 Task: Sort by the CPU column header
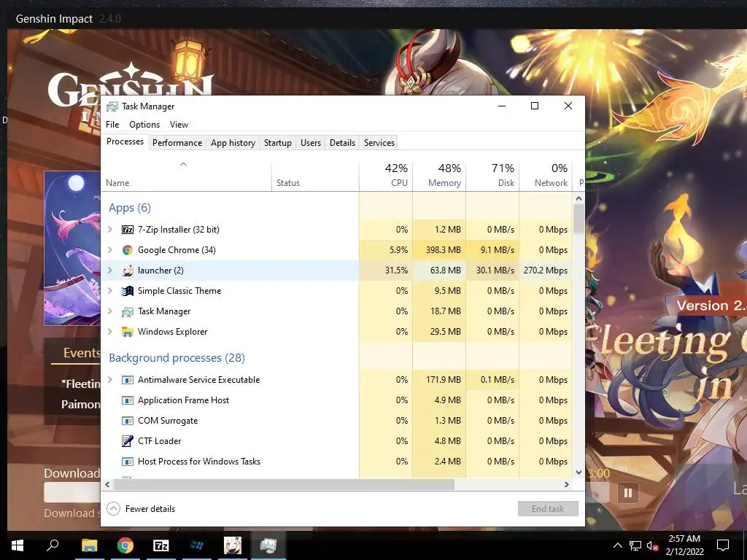pyautogui.click(x=385, y=176)
